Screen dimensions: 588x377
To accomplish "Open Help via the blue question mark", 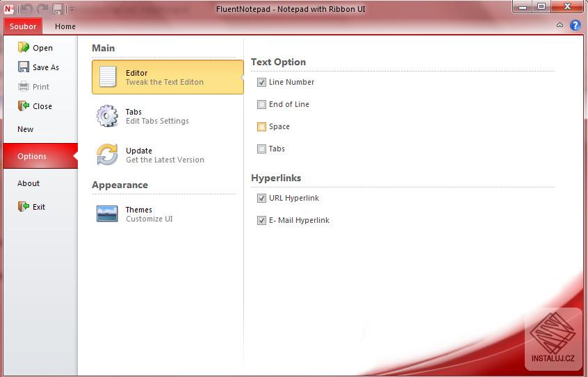I will click(x=575, y=25).
